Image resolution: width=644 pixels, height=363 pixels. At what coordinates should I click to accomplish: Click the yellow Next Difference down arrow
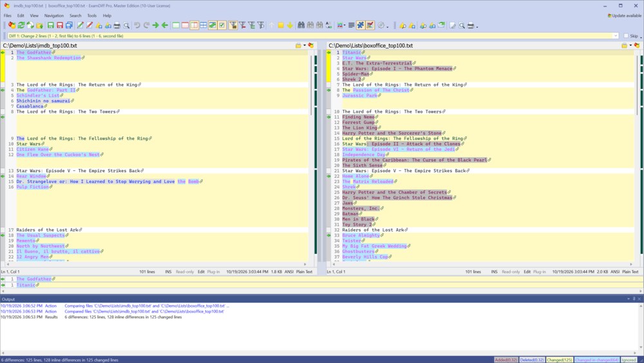(290, 26)
